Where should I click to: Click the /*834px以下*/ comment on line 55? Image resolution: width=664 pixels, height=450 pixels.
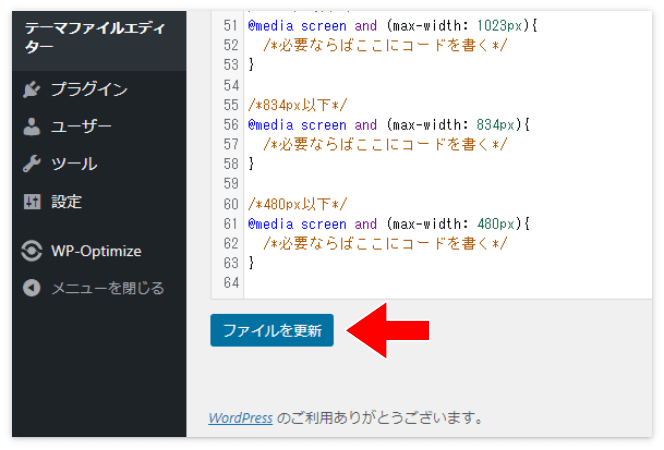[297, 105]
